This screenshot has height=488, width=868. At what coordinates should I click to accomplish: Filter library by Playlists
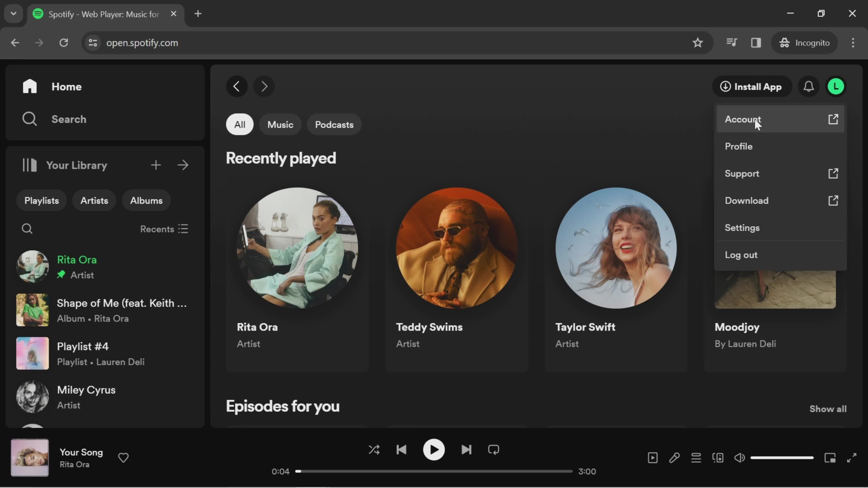point(41,201)
